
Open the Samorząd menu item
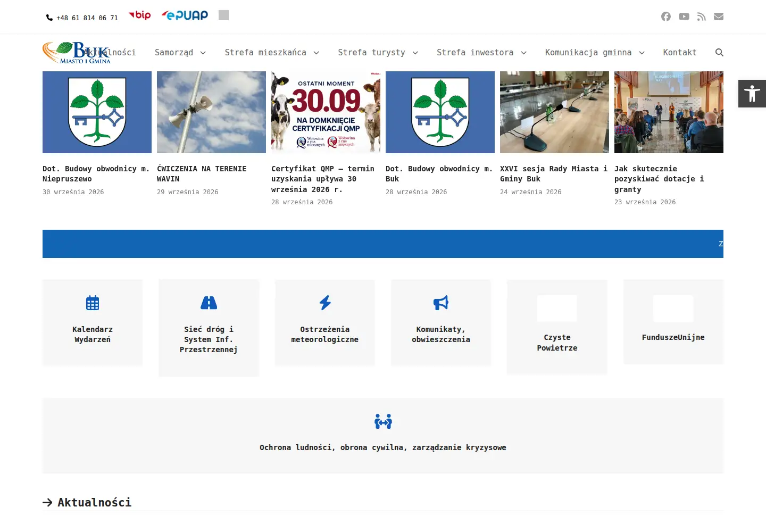(x=174, y=52)
